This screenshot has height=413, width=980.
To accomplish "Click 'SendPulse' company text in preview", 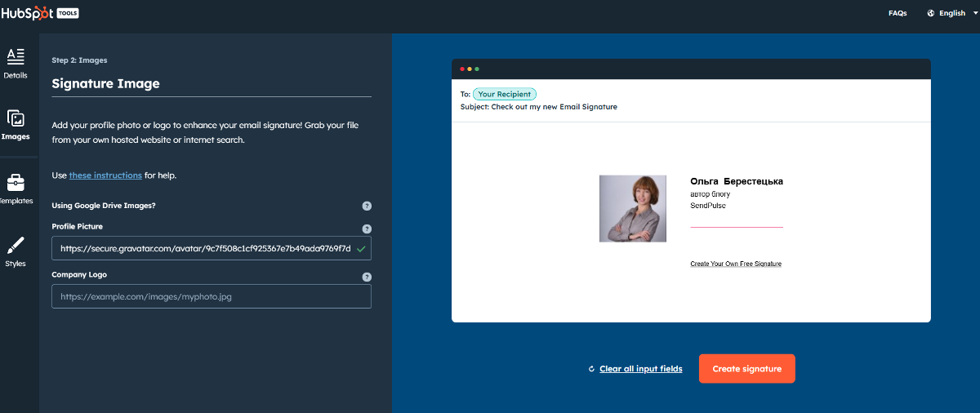I will coord(708,206).
